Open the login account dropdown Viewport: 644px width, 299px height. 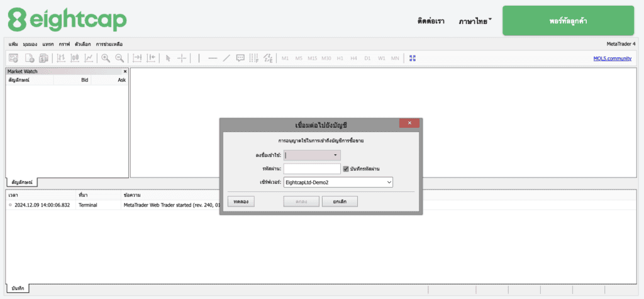coord(335,155)
